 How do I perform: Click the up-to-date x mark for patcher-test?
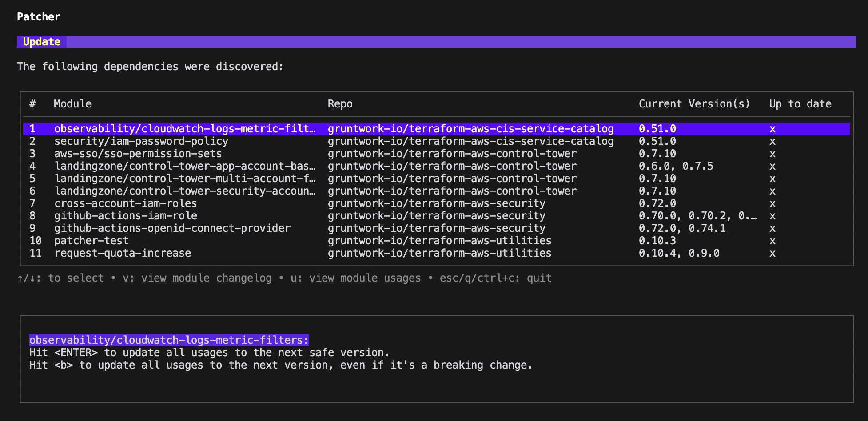click(772, 241)
